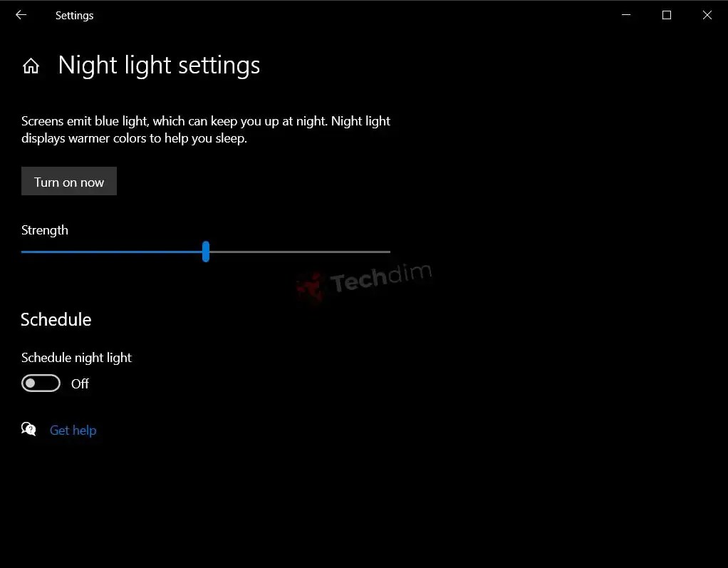Click the minimize icon in the title bar

625,15
